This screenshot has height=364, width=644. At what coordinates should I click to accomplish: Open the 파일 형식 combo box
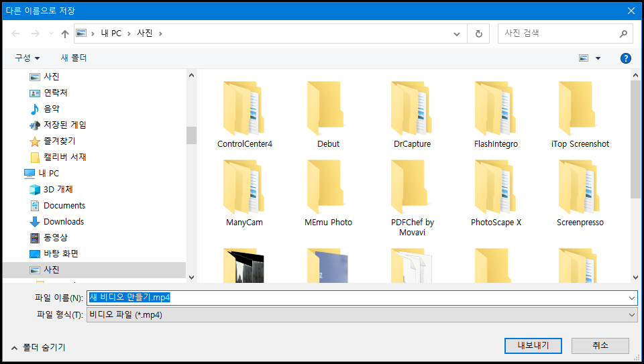362,315
